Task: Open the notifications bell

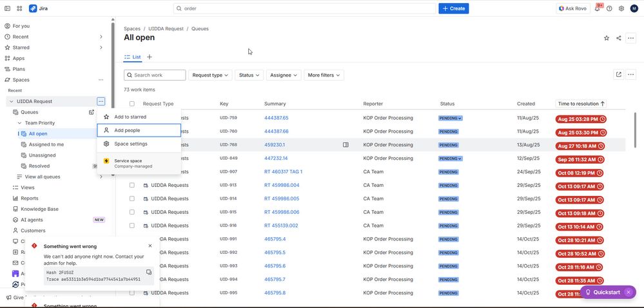Action: click(597, 8)
